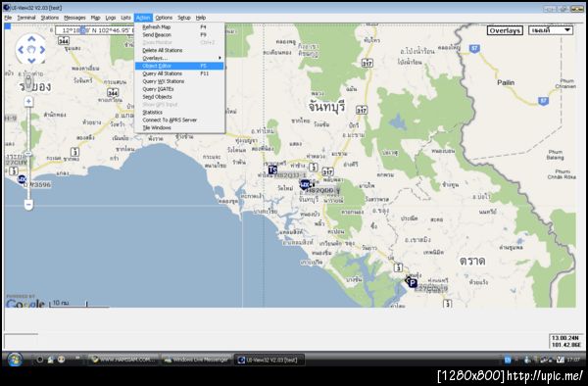Choose Tile Windows
The width and height of the screenshot is (588, 386).
coord(179,127)
